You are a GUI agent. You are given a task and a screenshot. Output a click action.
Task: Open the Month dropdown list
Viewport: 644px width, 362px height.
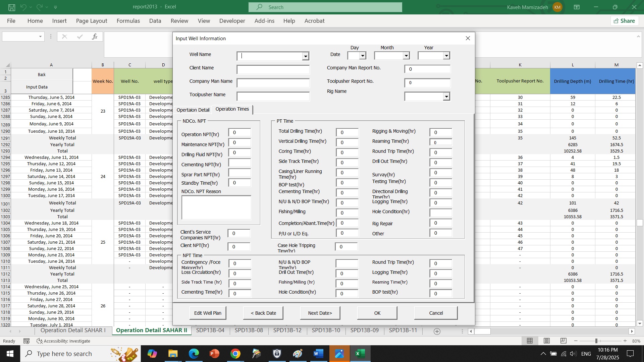pyautogui.click(x=406, y=56)
